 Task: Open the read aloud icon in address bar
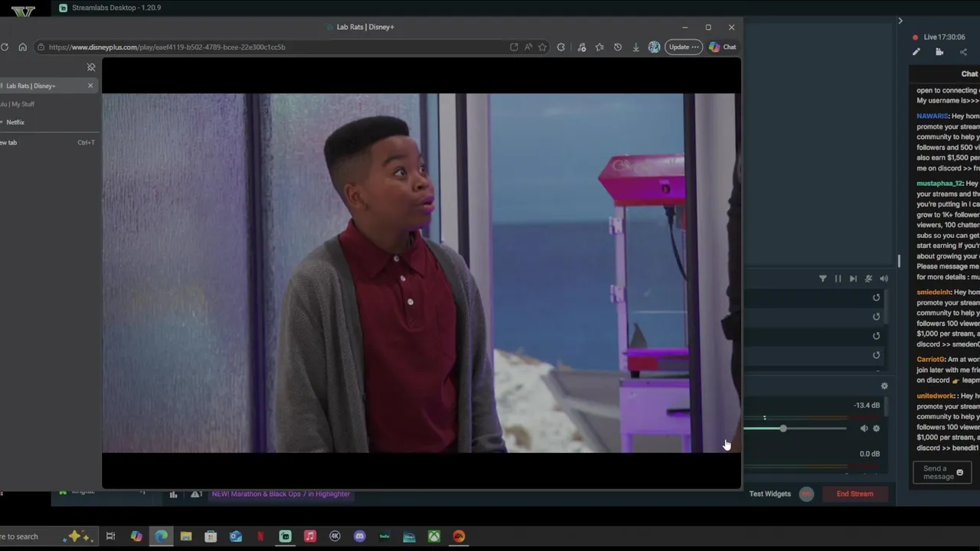tap(528, 47)
